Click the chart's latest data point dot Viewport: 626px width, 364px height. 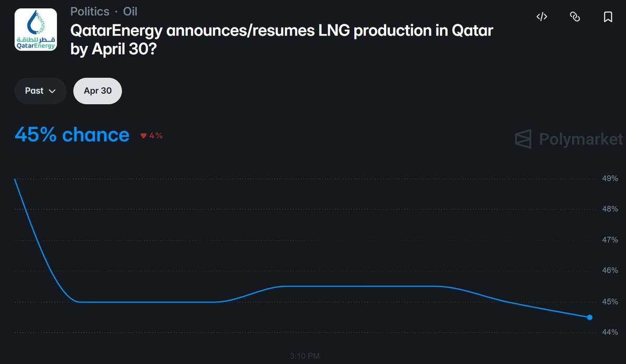click(x=589, y=317)
